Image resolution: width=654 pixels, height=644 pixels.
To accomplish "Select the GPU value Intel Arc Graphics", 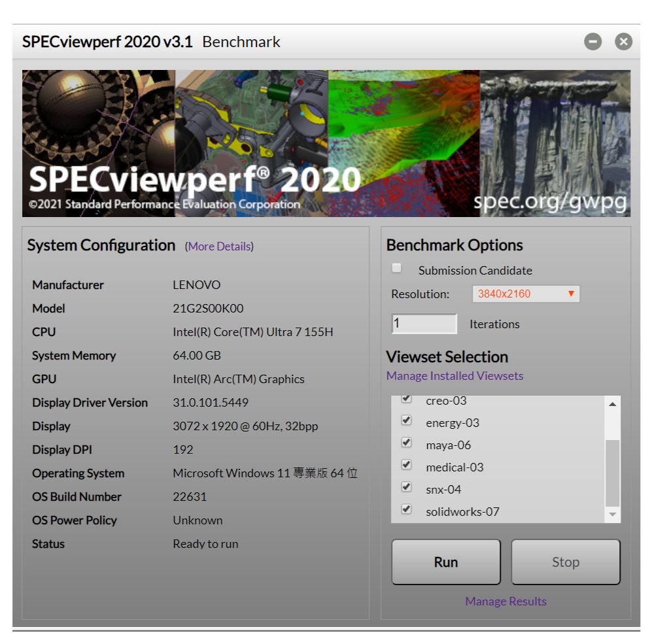I will pos(239,379).
